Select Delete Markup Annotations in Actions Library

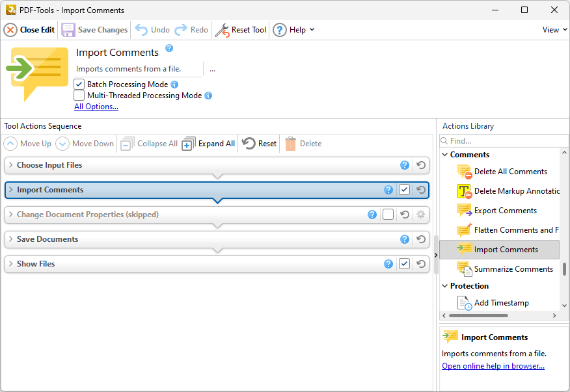pos(508,191)
